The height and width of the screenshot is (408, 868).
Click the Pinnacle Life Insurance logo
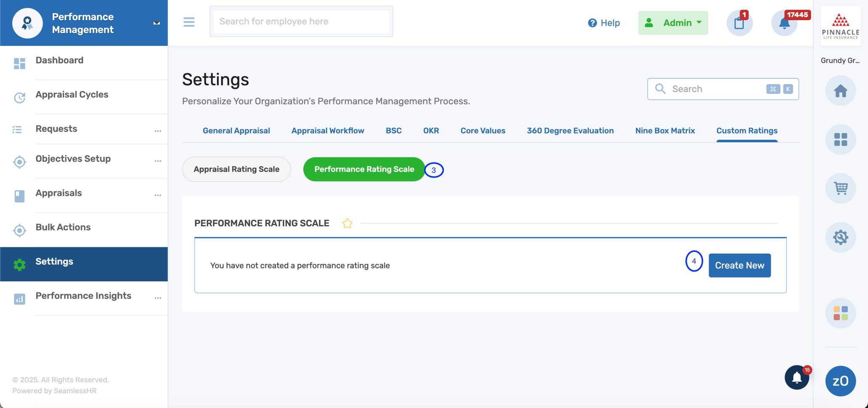840,26
